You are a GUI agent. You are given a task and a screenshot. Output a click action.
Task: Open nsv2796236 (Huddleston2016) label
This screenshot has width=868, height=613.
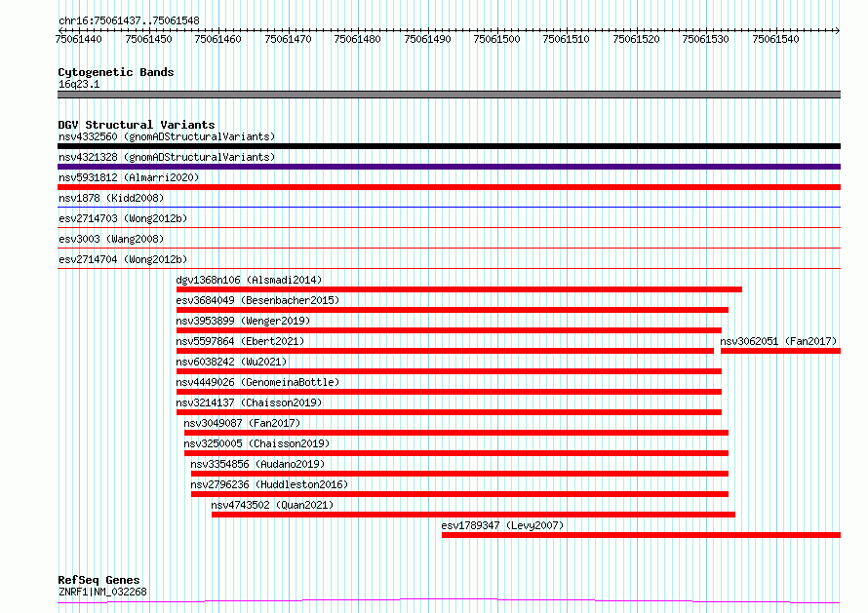pos(269,484)
